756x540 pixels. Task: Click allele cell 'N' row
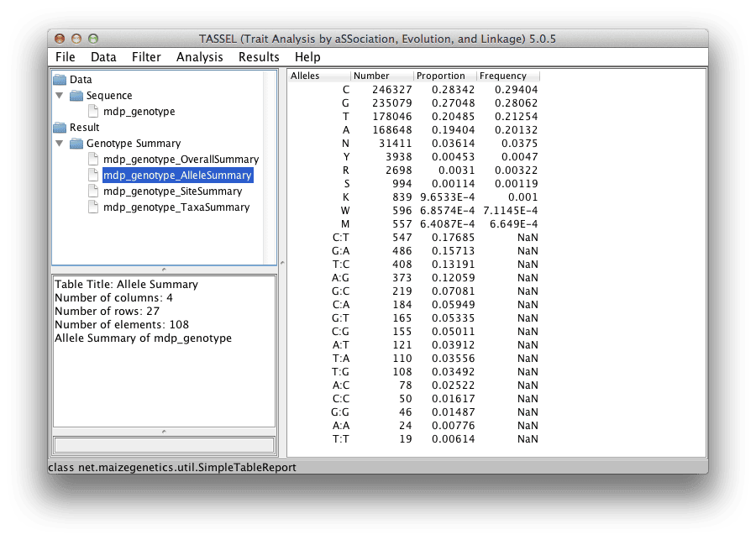(346, 144)
